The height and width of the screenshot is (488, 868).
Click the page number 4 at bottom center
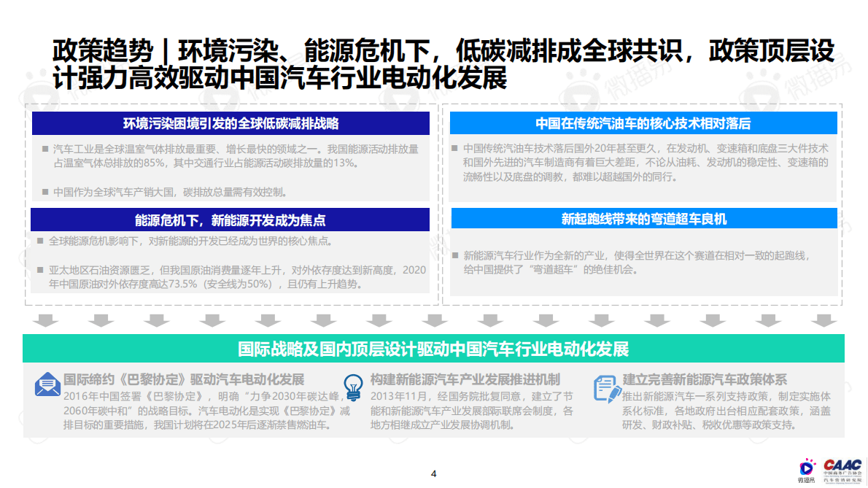435,472
